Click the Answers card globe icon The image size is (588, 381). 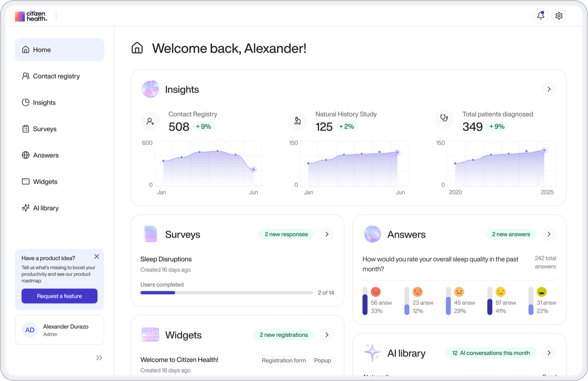[x=373, y=234]
